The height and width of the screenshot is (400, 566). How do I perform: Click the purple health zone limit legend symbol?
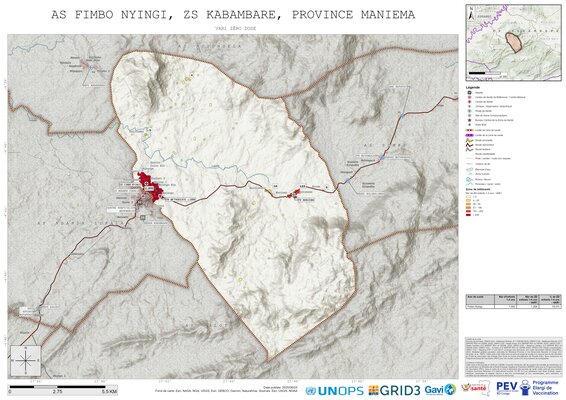[470, 135]
